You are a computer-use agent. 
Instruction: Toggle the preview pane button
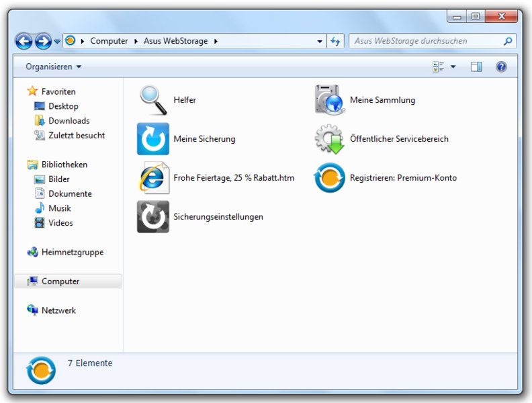tap(476, 66)
